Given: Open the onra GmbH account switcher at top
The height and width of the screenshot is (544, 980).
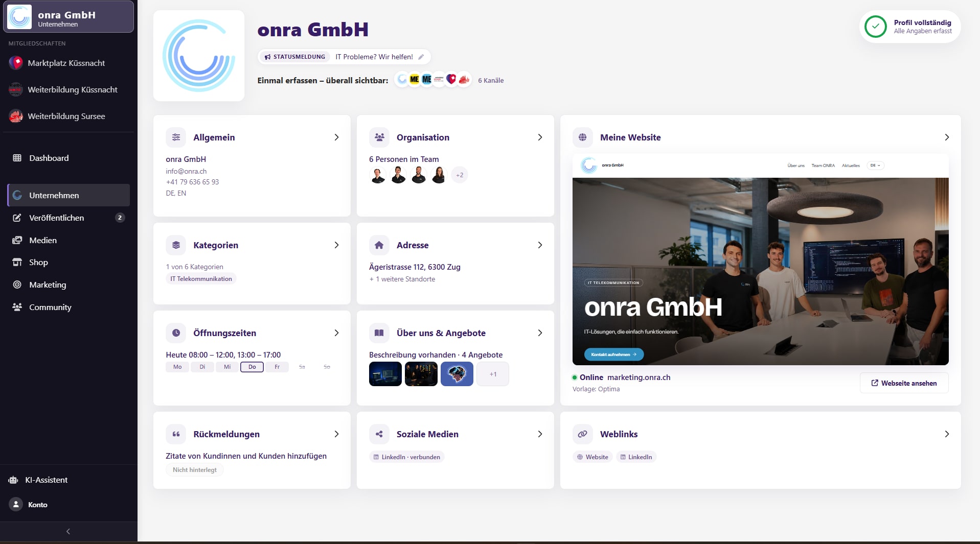Looking at the screenshot, I should pyautogui.click(x=69, y=17).
